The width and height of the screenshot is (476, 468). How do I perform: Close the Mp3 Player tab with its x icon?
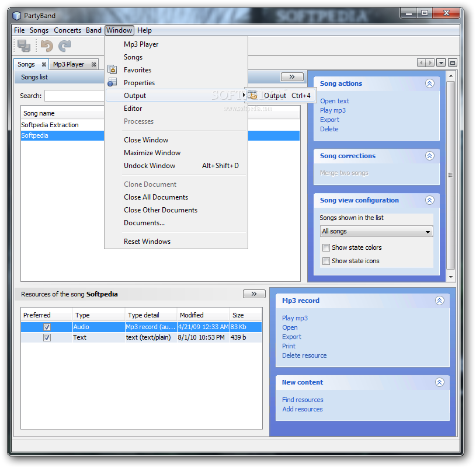pyautogui.click(x=94, y=64)
